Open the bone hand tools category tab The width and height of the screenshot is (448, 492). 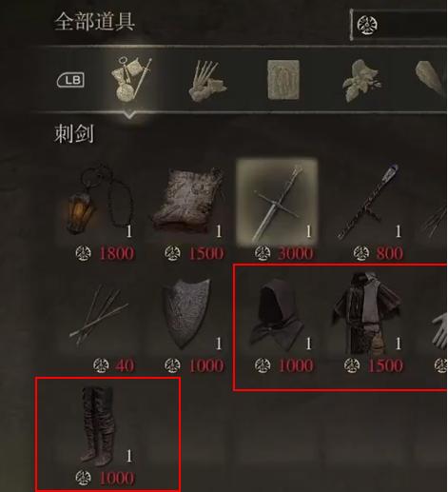(x=207, y=81)
